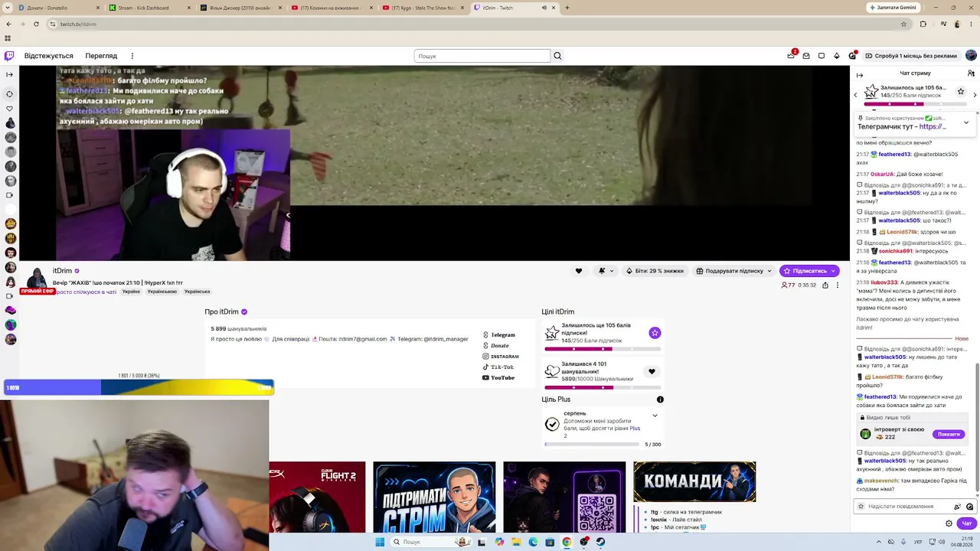The width and height of the screenshot is (980, 551).
Task: Open Bits and emote picker in chat
Action: tap(957, 507)
